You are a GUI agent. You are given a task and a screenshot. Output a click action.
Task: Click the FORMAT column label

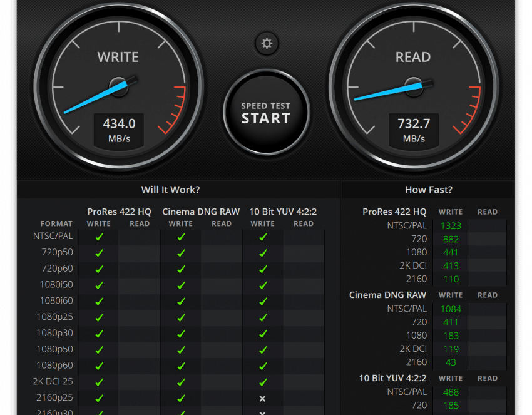(56, 223)
